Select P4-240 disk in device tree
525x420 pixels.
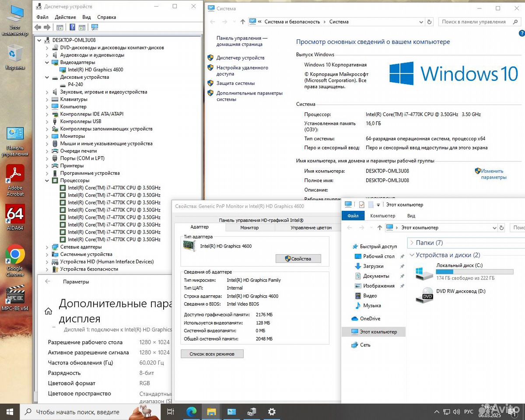(x=75, y=84)
